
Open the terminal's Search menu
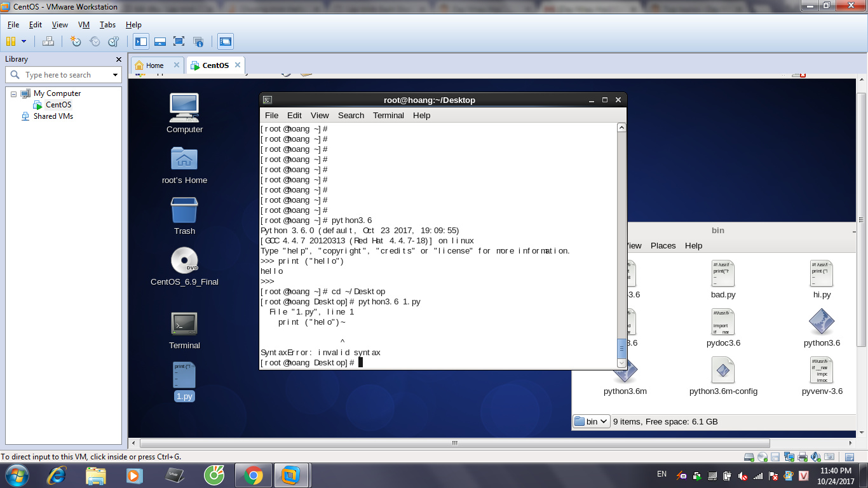coord(351,115)
